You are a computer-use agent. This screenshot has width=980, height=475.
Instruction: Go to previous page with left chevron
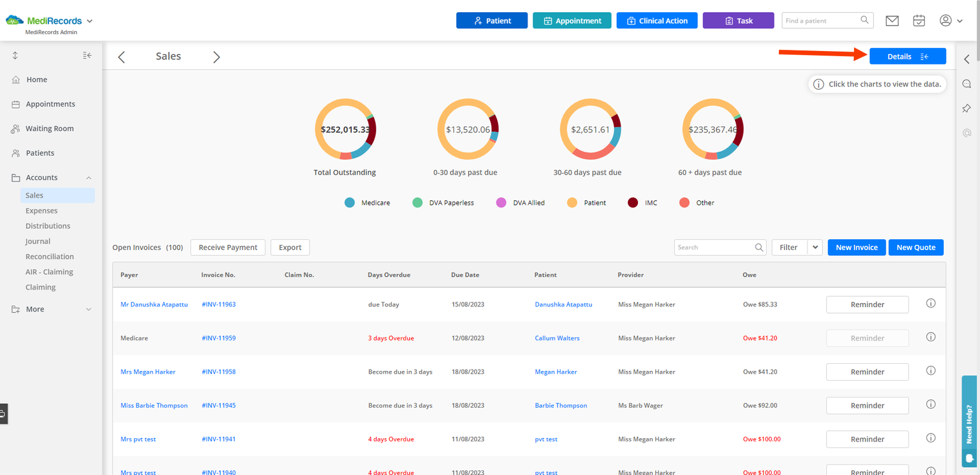click(x=122, y=57)
